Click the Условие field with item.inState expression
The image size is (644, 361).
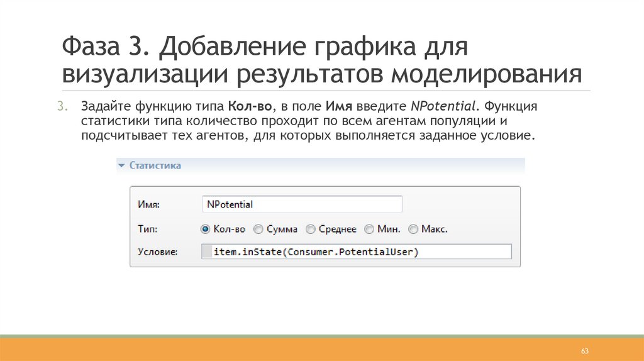pyautogui.click(x=357, y=252)
